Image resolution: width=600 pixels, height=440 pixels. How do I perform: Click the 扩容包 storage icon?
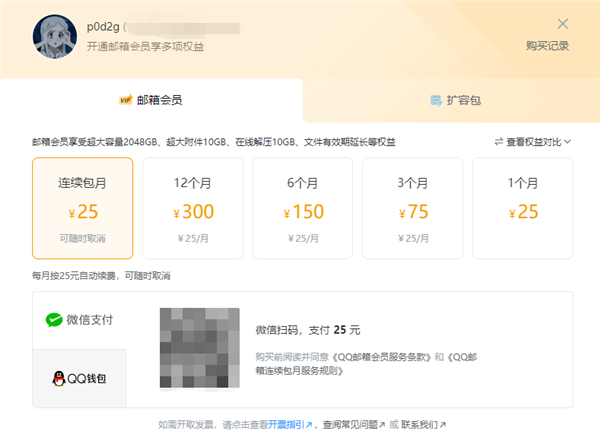point(435,100)
